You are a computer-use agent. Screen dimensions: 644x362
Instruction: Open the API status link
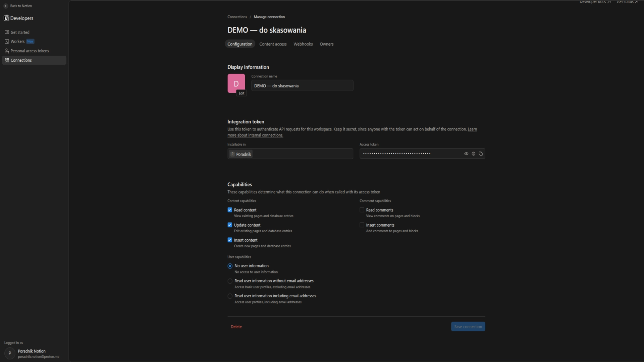point(628,2)
